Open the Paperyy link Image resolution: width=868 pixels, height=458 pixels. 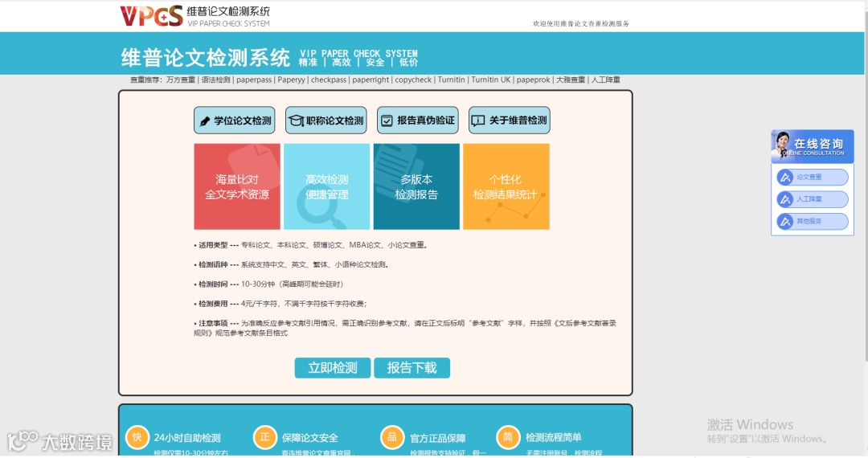291,80
